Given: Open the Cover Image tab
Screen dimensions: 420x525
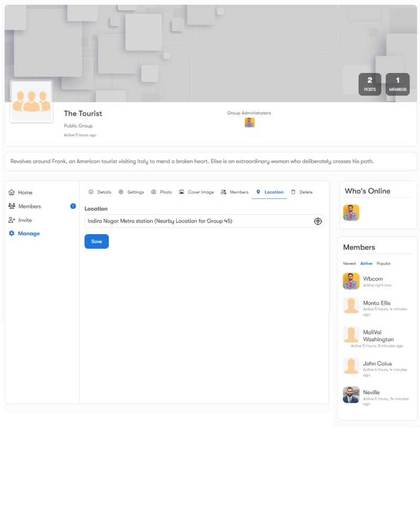Looking at the screenshot, I should coord(196,192).
